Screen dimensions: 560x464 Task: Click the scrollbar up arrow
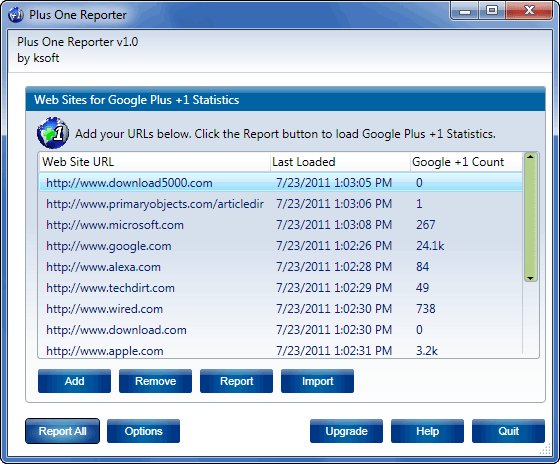click(x=530, y=157)
